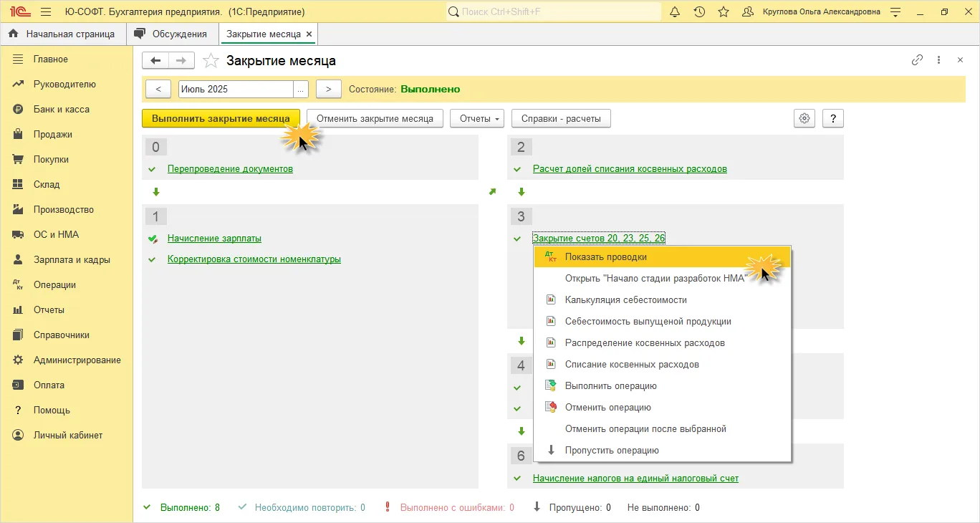Screen dimensions: 980x523
Task: Select Отменить операцию in context menu
Action: (662, 407)
